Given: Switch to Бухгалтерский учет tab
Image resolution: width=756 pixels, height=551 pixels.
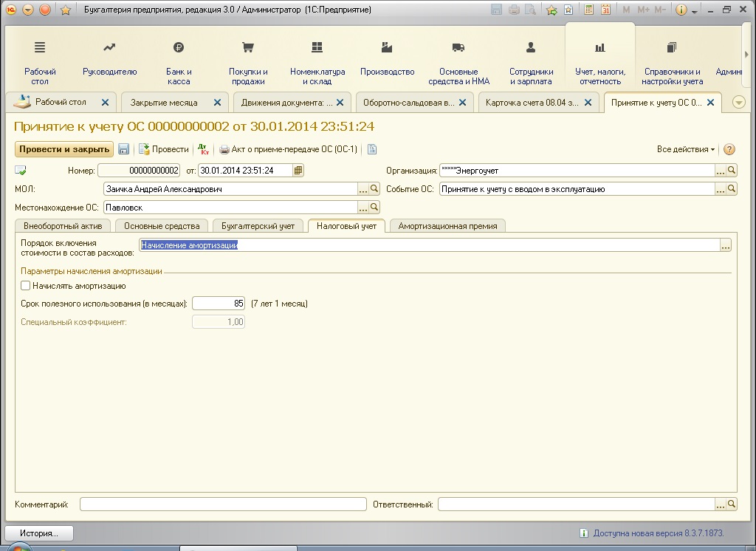Looking at the screenshot, I should [x=258, y=226].
